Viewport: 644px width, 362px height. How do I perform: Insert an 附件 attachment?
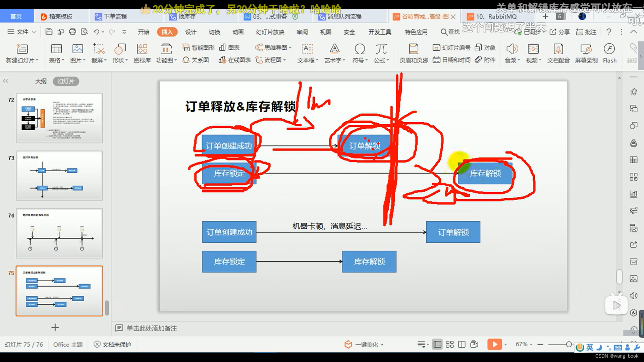(485, 60)
